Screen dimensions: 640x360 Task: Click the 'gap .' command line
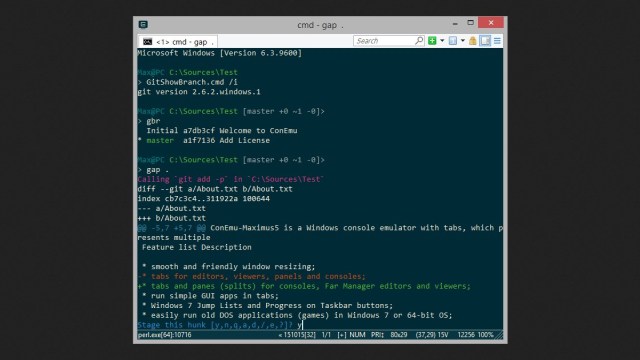[153, 170]
